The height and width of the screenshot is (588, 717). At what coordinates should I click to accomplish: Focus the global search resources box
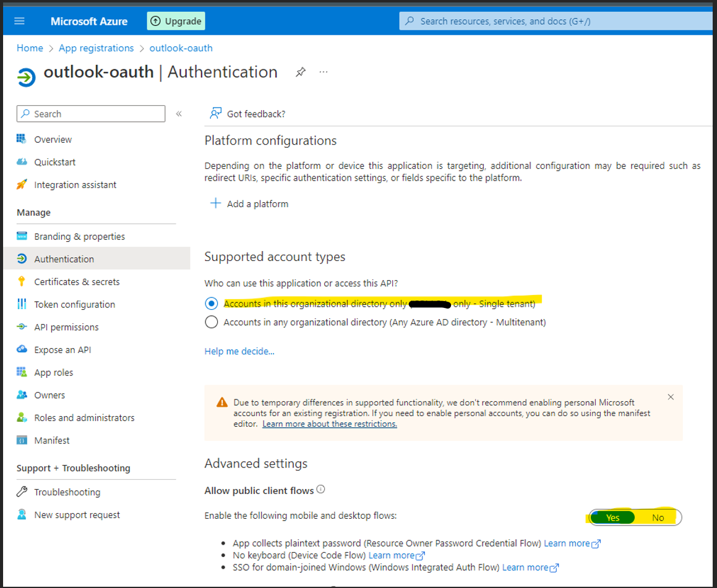(556, 21)
